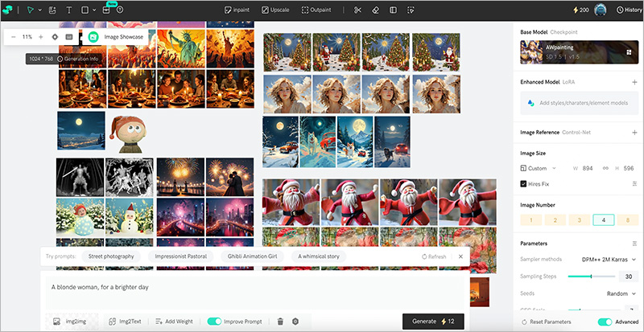
Task: Open the Seeds Random dropdown
Action: click(x=621, y=294)
